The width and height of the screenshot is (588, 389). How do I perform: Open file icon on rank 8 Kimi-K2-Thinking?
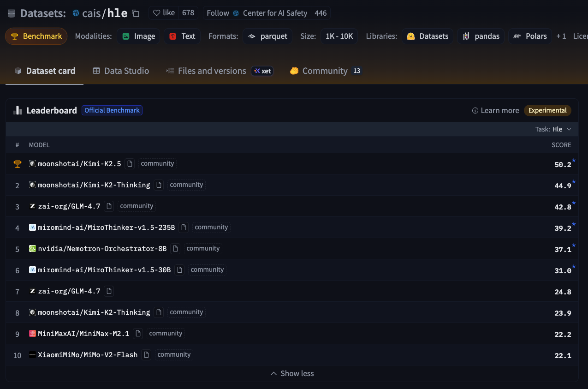(x=159, y=312)
